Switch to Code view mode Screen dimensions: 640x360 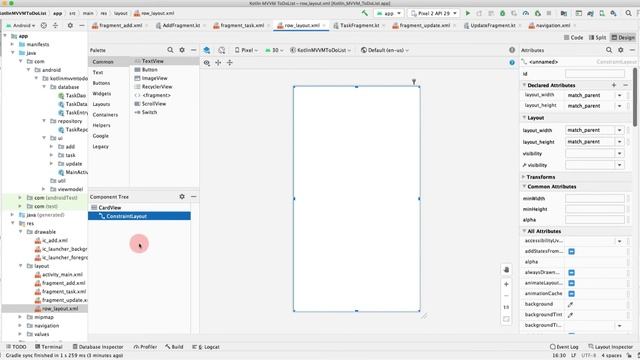pyautogui.click(x=573, y=37)
